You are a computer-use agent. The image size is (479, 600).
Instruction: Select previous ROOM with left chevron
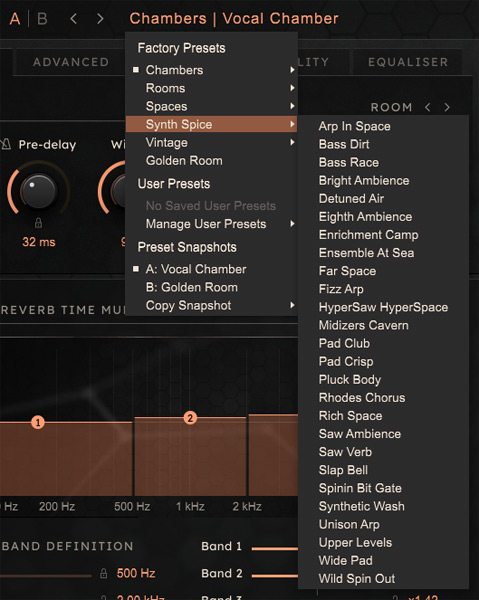(427, 107)
